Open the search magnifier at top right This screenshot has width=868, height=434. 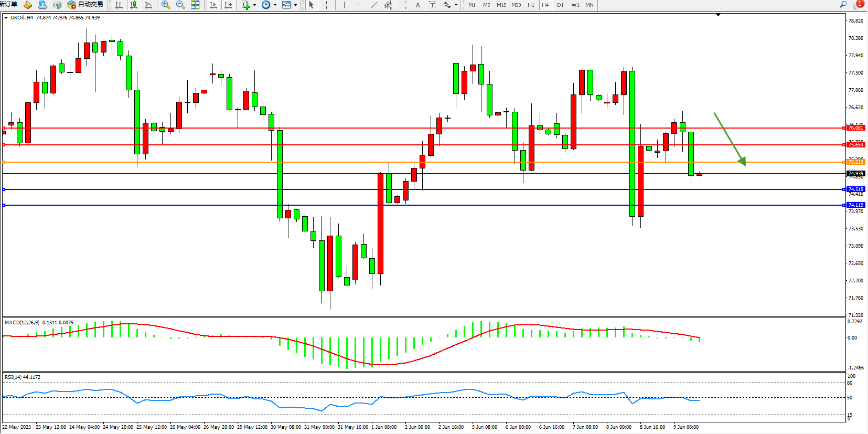coord(843,5)
